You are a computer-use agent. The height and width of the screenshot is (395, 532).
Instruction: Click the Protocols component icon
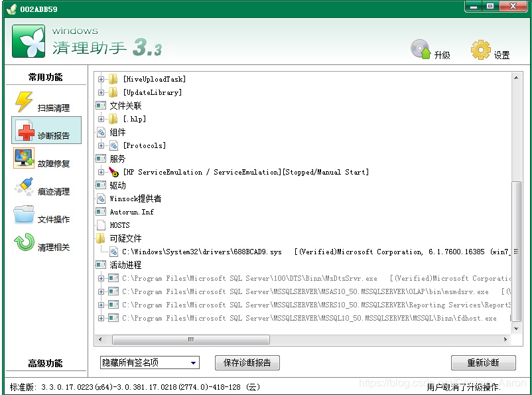[x=113, y=145]
